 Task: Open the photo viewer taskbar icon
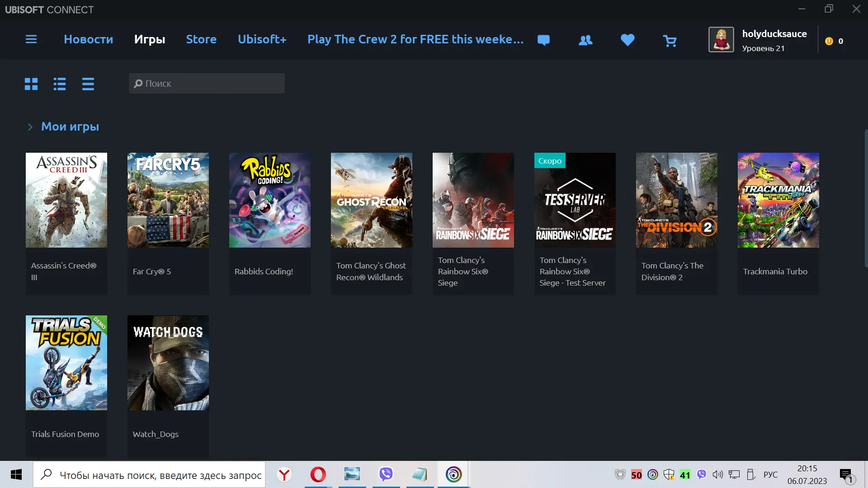pyautogui.click(x=352, y=474)
